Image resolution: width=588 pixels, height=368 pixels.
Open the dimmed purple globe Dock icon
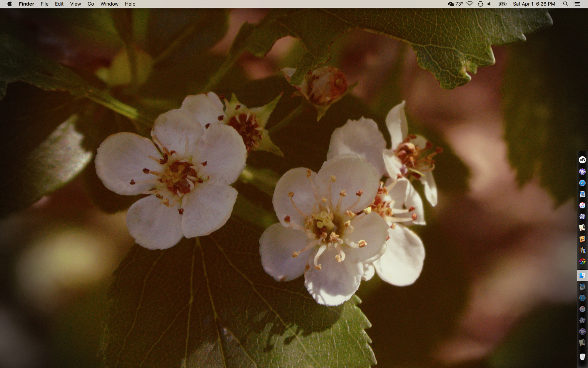coord(582,331)
